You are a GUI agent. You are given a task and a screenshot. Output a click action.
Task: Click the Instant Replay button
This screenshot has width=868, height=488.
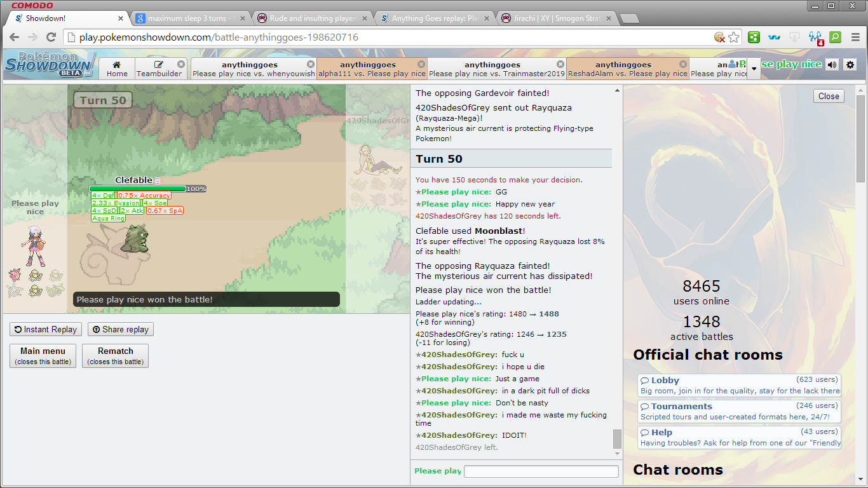pos(46,329)
